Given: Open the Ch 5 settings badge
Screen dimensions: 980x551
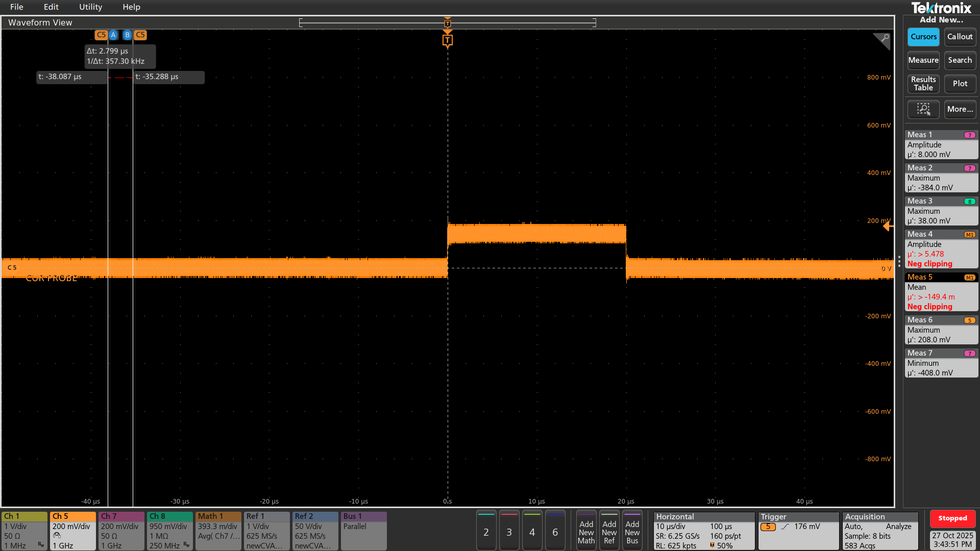Looking at the screenshot, I should click(x=72, y=531).
